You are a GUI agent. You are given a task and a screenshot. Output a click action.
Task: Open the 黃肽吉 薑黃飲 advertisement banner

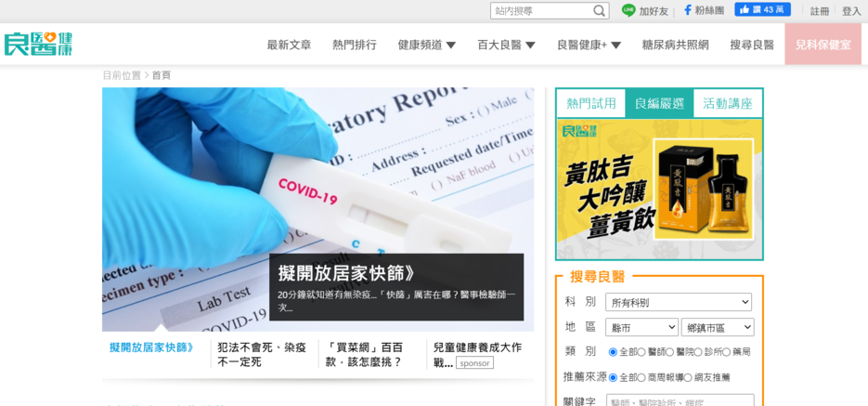(x=659, y=189)
